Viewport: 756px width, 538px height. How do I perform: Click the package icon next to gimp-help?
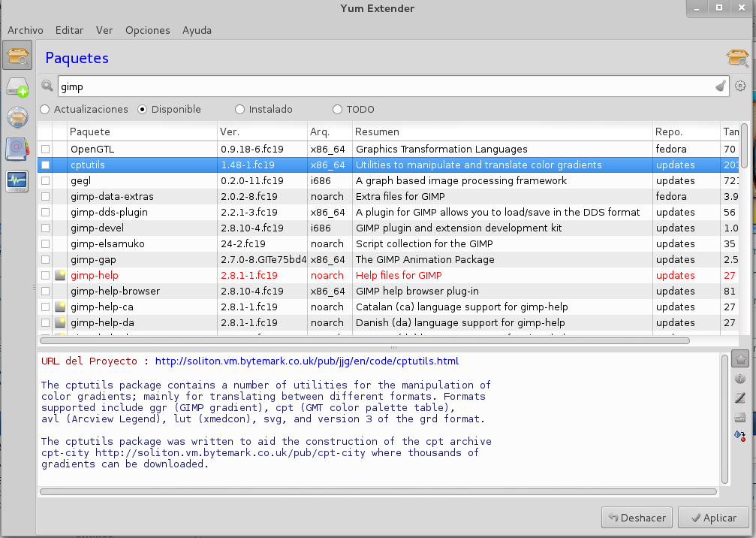(60, 275)
